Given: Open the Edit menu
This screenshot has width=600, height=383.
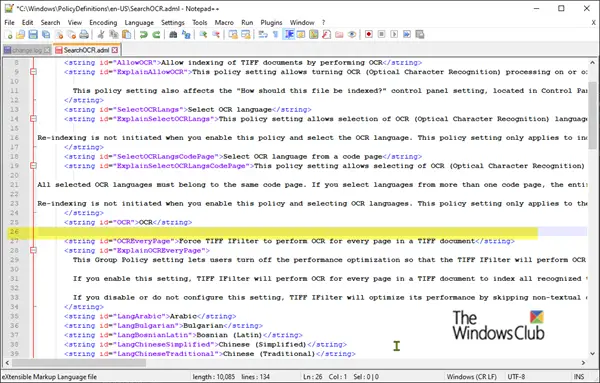Looking at the screenshot, I should (x=27, y=23).
